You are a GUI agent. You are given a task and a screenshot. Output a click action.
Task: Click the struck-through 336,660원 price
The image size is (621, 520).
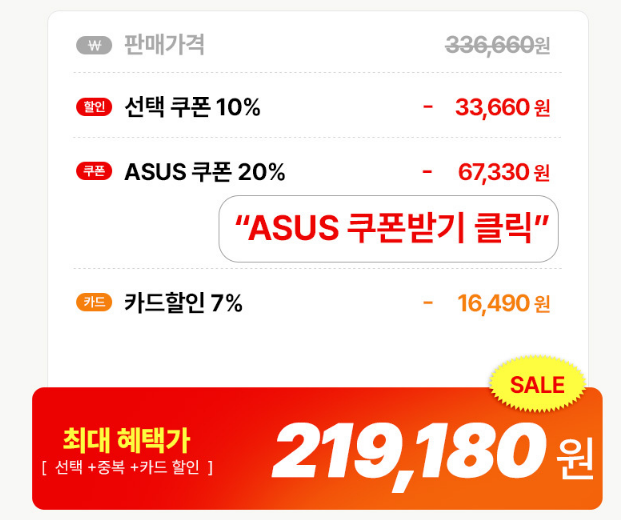pyautogui.click(x=497, y=45)
